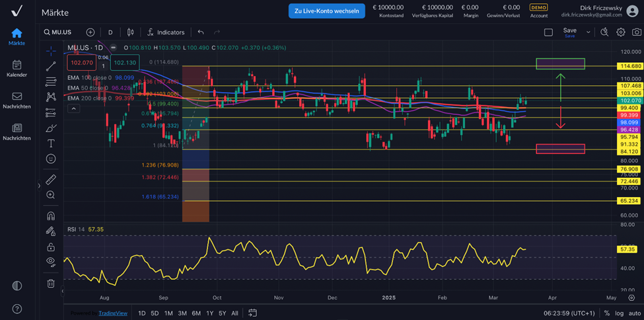The image size is (644, 320).
Task: Pick the ruler measure tool
Action: point(51,179)
